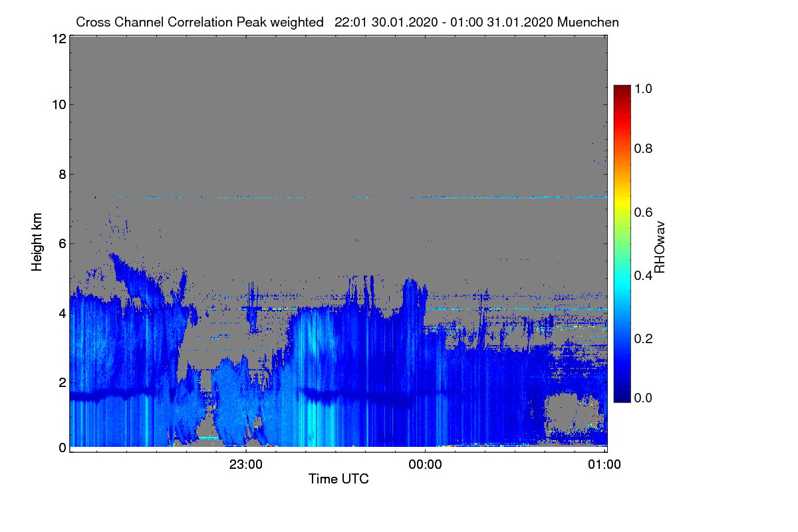Click the location 'Muenchen' in the title
This screenshot has width=798, height=532.
(589, 22)
